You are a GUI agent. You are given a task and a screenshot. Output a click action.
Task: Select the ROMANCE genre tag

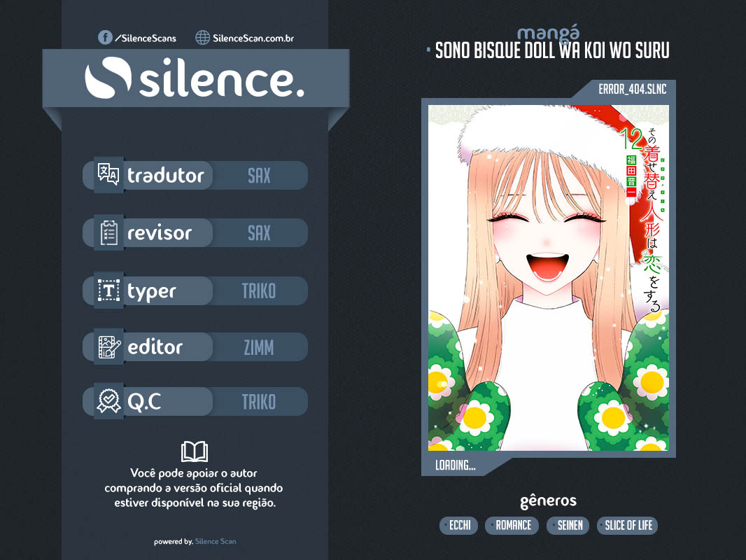[x=513, y=526]
